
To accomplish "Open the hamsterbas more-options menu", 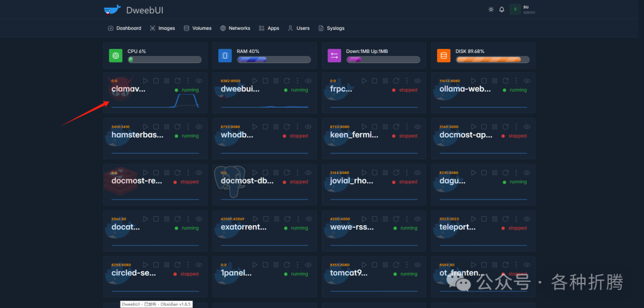I will point(188,127).
